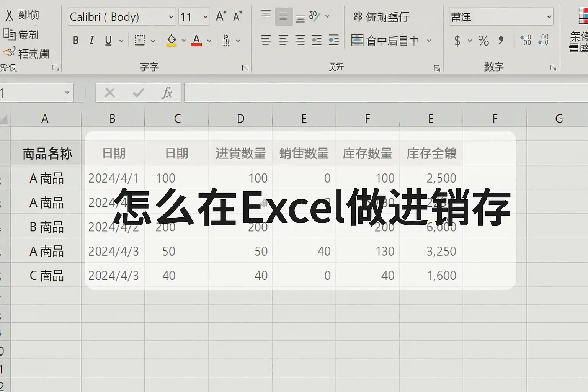
Task: Click the red font color button
Action: [x=196, y=40]
